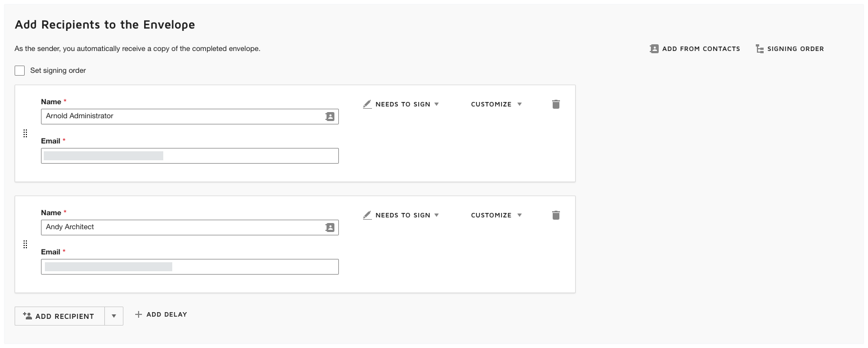Open Add From Contacts
Viewport: 868px width, 348px height.
[x=695, y=49]
